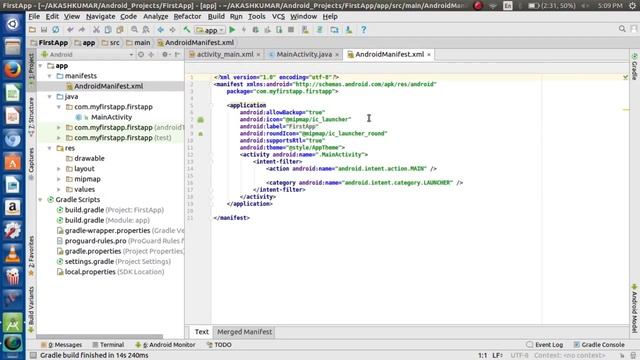640x360 pixels.
Task: Select the Text tab below editor
Action: pos(202,332)
